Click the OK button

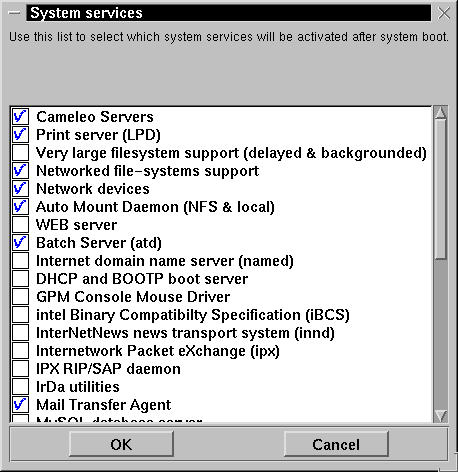121,444
